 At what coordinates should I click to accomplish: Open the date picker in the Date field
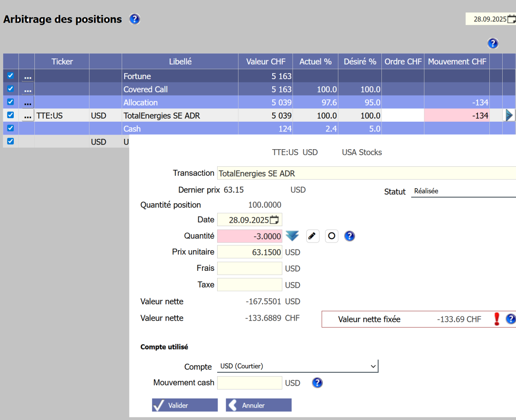(x=274, y=220)
